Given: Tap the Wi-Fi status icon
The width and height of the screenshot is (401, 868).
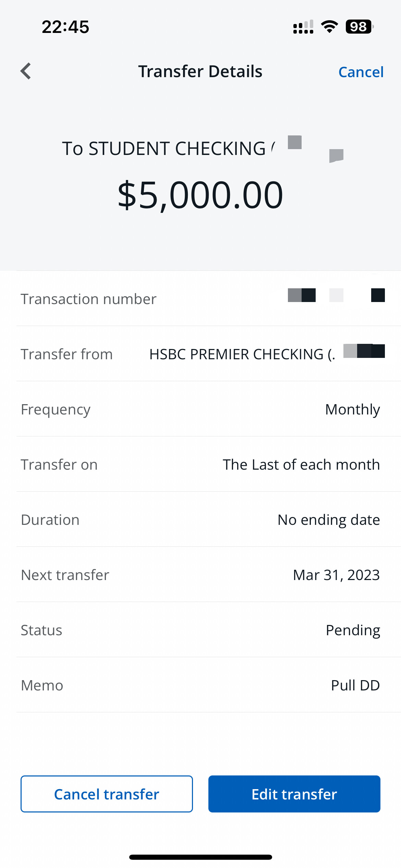Looking at the screenshot, I should 329,26.
